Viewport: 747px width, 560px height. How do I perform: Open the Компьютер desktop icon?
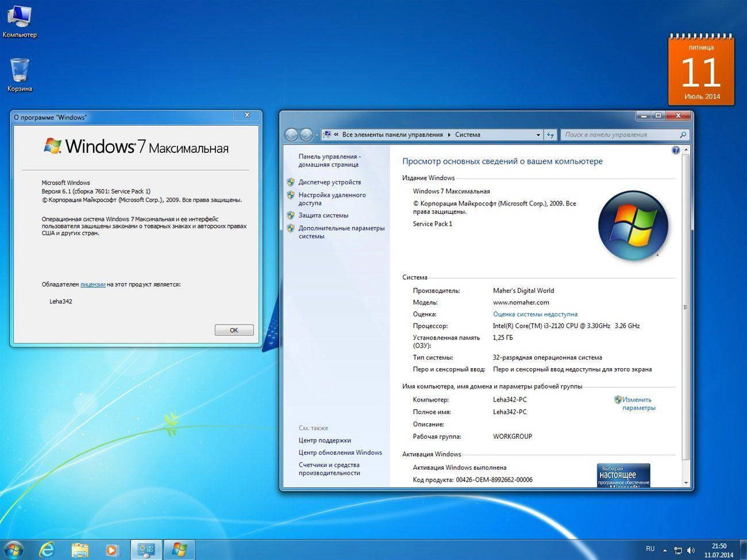click(x=19, y=21)
